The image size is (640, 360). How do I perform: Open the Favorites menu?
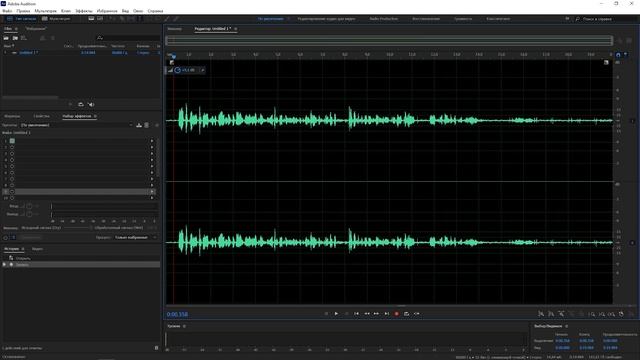tap(107, 11)
